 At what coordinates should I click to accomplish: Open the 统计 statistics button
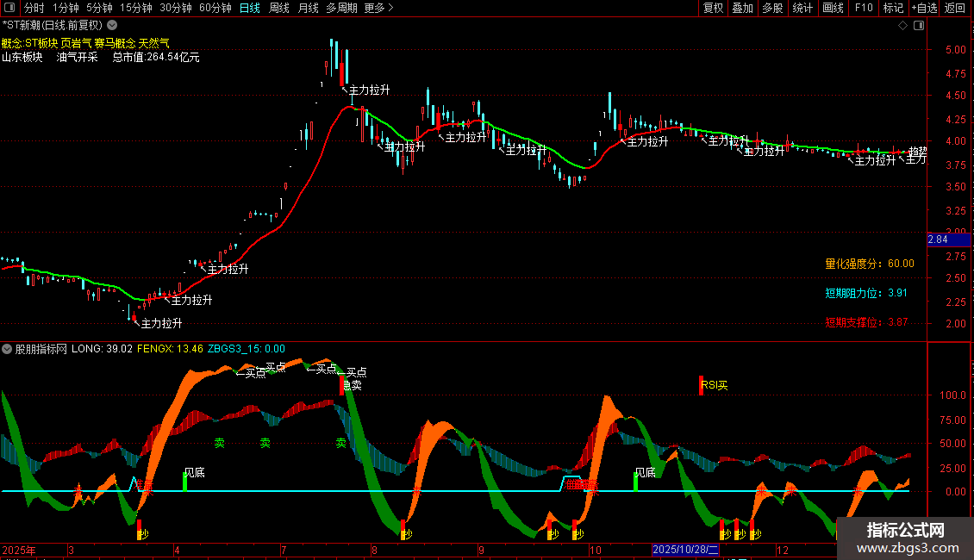coord(802,8)
